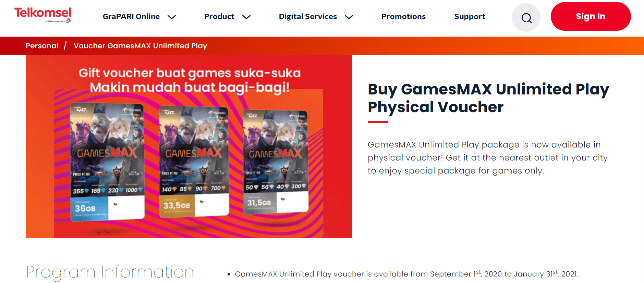Viewport: 644px width, 283px height.
Task: Select the 31,5GB GamesMAX voucher card
Action: (276, 162)
